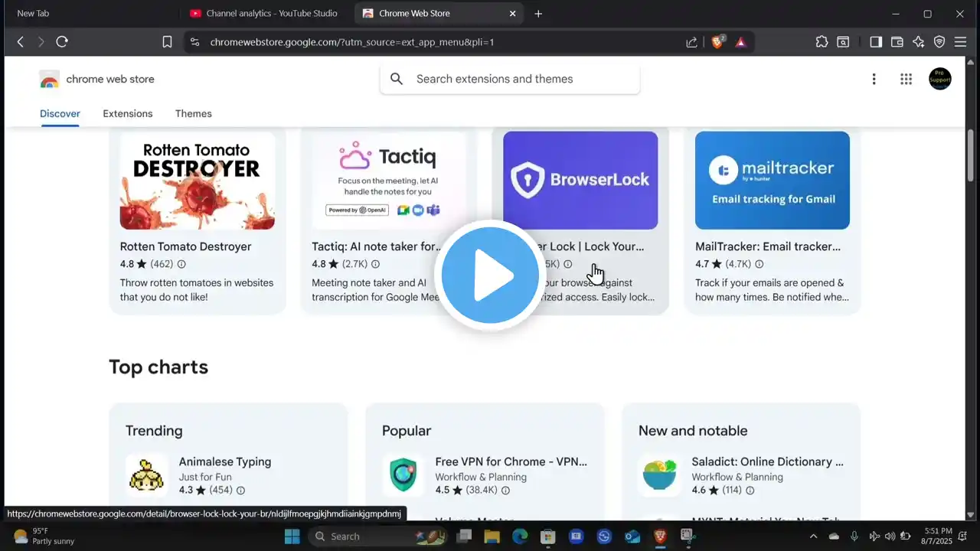Go back to the previous page
Viewport: 980px width, 551px height.
point(21,42)
